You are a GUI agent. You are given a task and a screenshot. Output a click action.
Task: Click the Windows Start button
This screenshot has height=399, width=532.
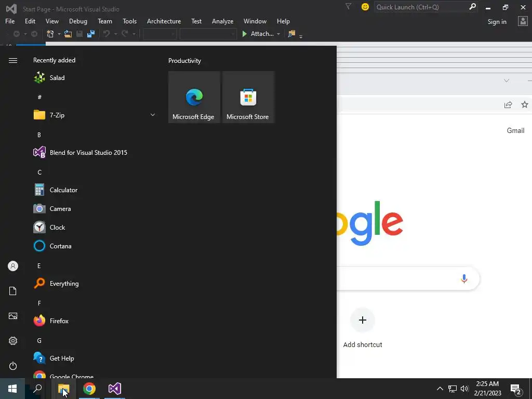[12, 389]
